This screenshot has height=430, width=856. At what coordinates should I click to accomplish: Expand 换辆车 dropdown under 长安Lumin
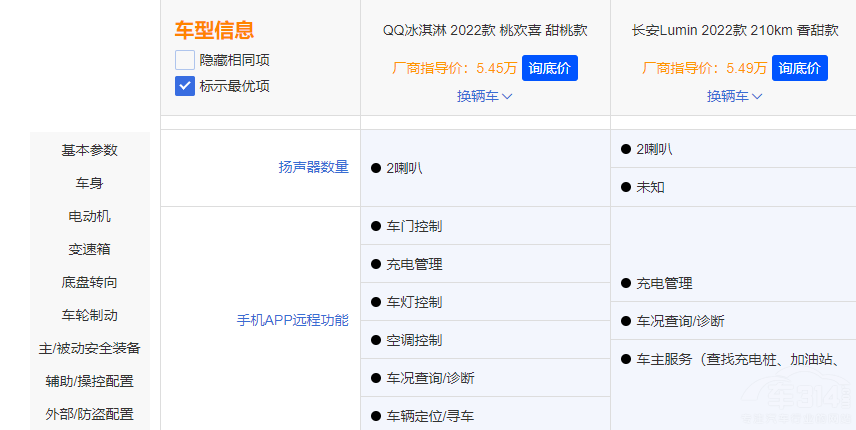click(x=735, y=96)
